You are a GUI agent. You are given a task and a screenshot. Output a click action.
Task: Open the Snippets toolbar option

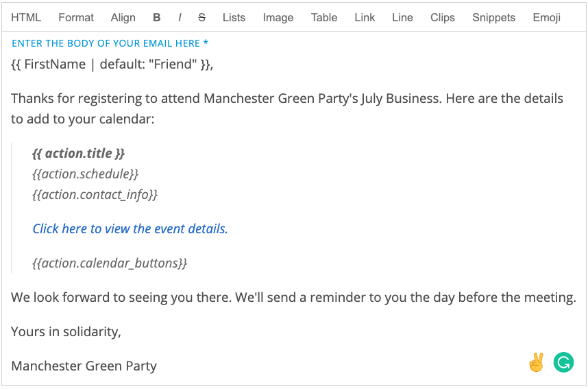tap(494, 18)
